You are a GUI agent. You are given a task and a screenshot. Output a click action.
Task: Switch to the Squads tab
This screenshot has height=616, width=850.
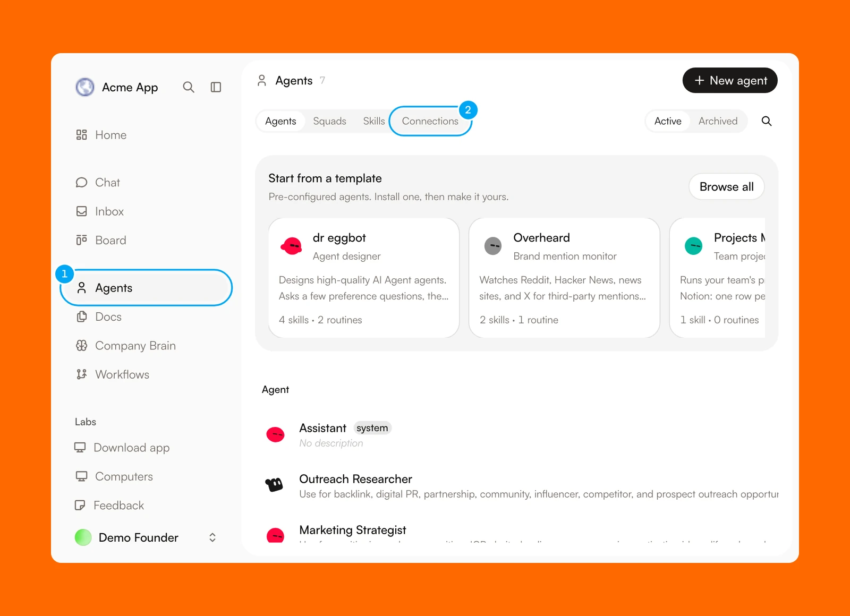329,121
